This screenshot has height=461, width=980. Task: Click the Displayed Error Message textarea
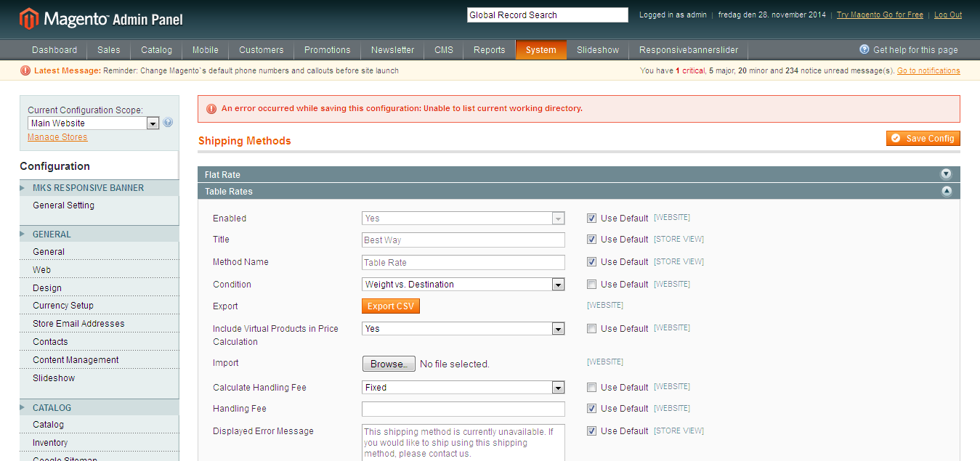click(463, 443)
